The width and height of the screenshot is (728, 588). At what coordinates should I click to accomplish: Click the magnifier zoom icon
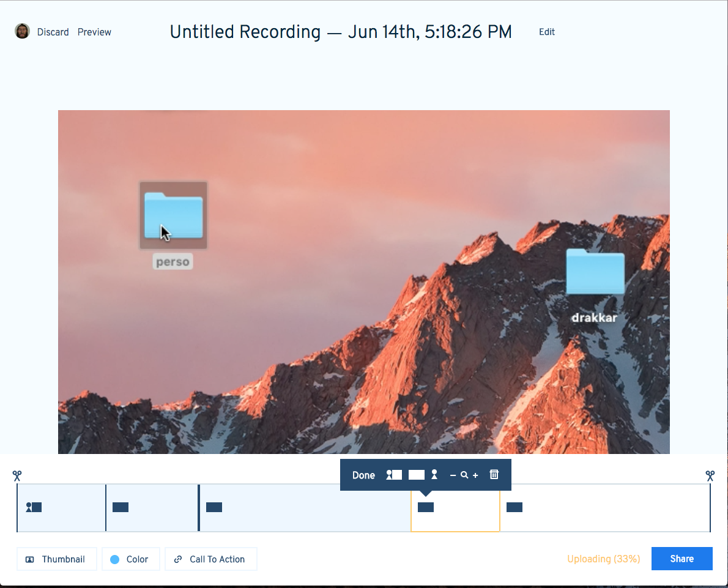(x=464, y=475)
